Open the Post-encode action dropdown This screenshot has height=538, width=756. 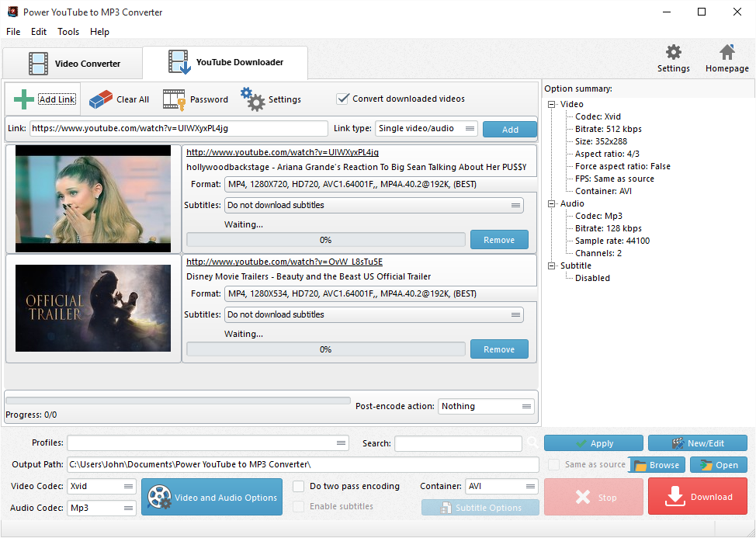pyautogui.click(x=486, y=406)
